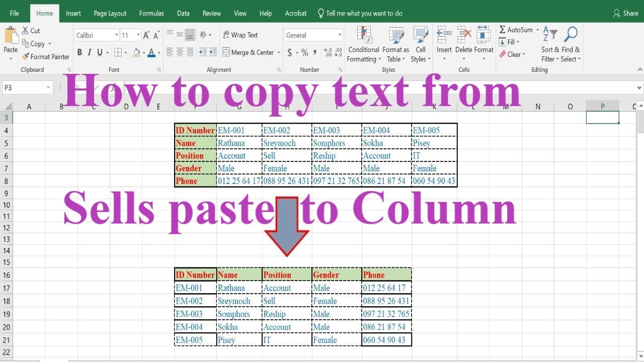The width and height of the screenshot is (644, 362).
Task: Toggle Center alignment
Action: click(180, 52)
